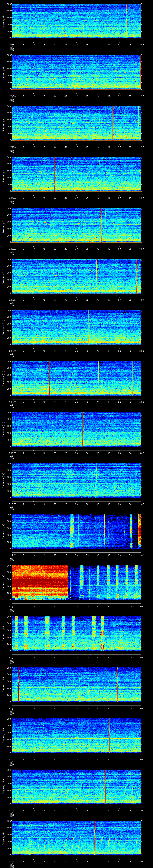Click the spectrogram panel starting at 9:06:00
Screen dimensions: 153x868
(x=77, y=276)
